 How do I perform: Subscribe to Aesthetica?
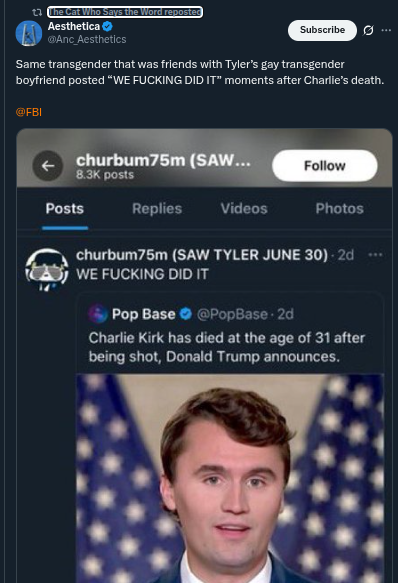point(322,30)
